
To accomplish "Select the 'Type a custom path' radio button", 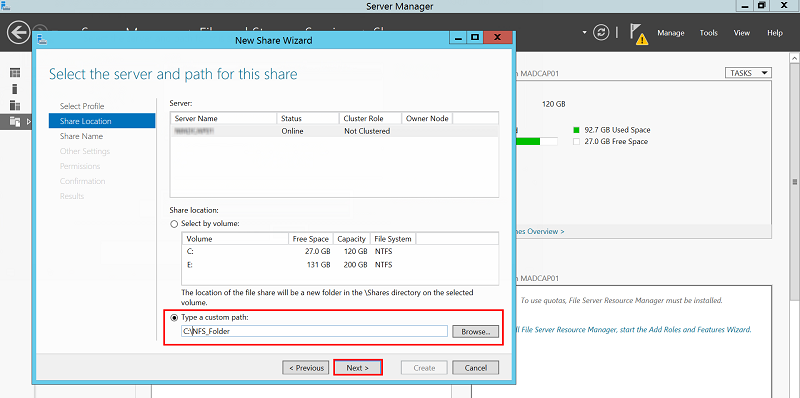I will click(x=174, y=317).
